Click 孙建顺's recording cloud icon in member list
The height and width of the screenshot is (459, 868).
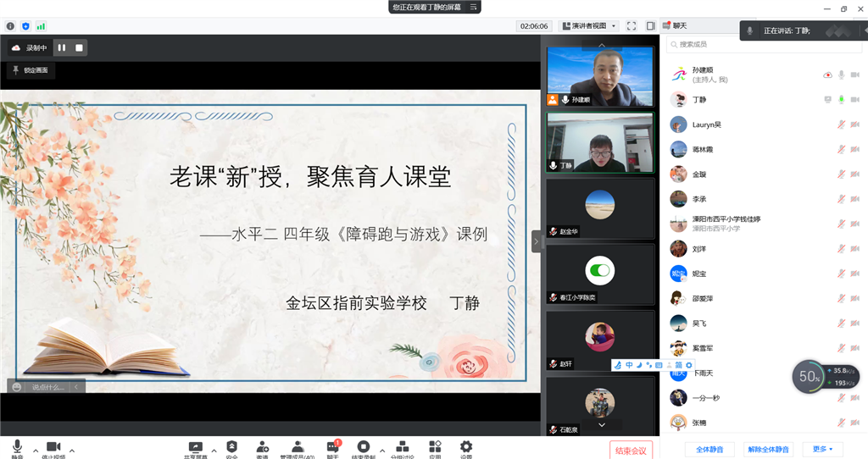827,75
